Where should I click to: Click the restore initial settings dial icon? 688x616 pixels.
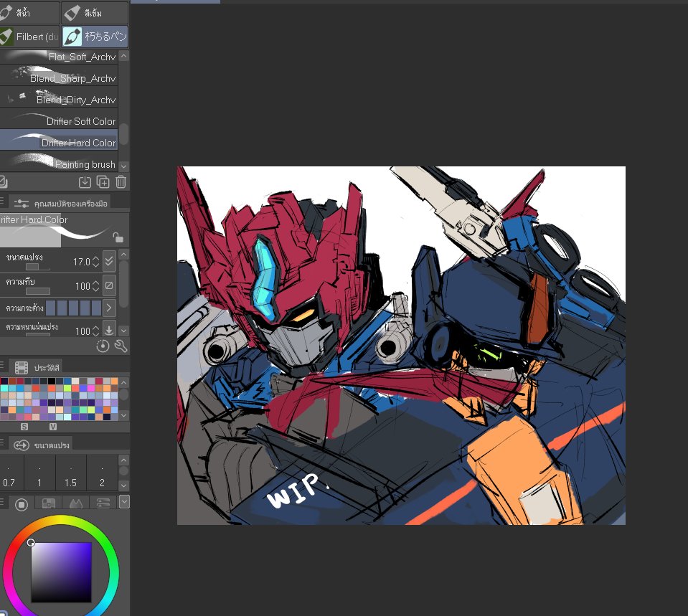[103, 346]
